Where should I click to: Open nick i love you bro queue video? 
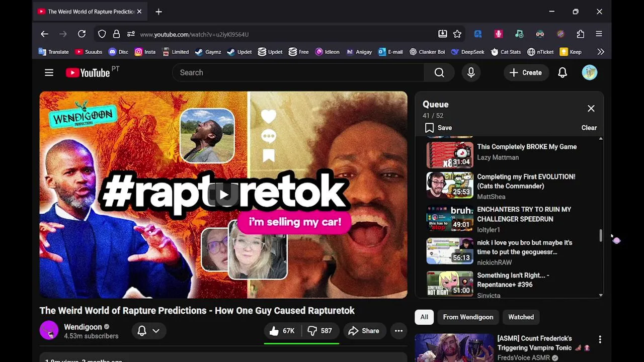click(508, 252)
